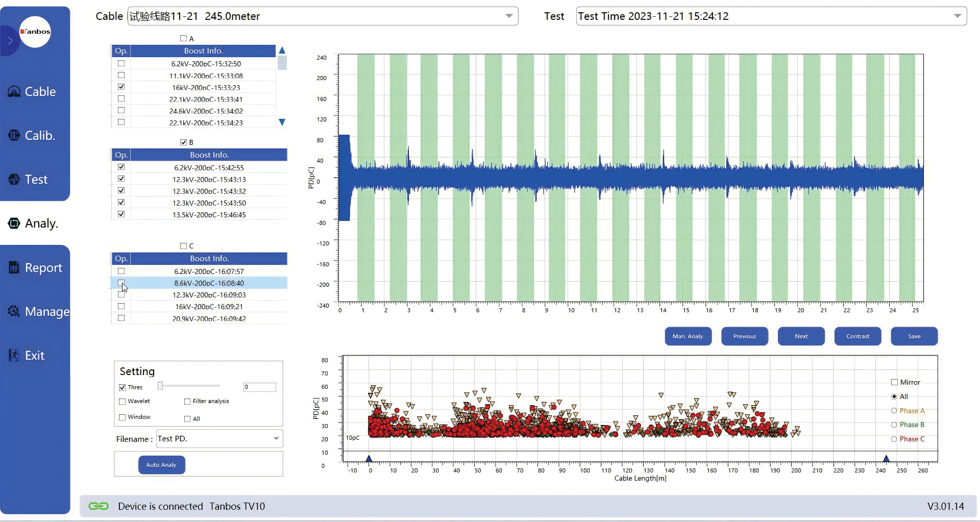
Task: Click the Manage icon in the sidebar
Action: tap(14, 311)
